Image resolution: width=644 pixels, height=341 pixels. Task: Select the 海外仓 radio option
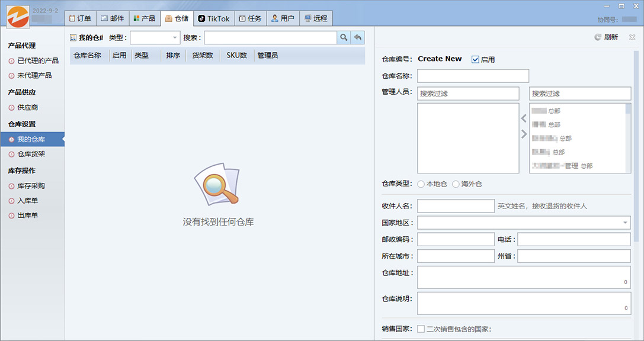point(456,184)
